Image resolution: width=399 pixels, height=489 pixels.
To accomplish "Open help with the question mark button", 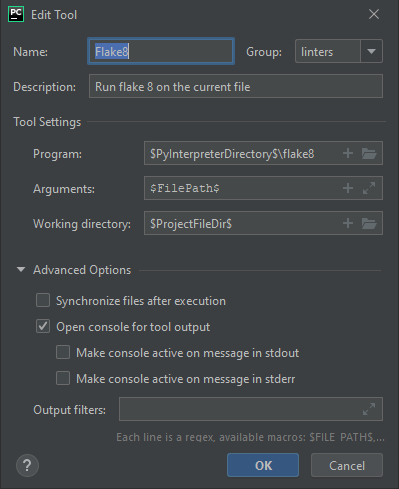I will [27, 465].
